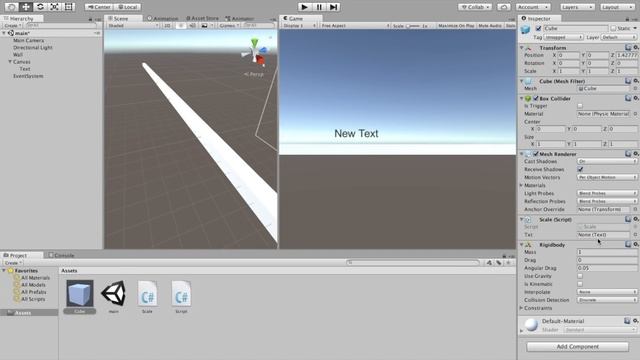640x360 pixels.
Task: Open Shaded draw mode dropdown
Action: [133, 25]
